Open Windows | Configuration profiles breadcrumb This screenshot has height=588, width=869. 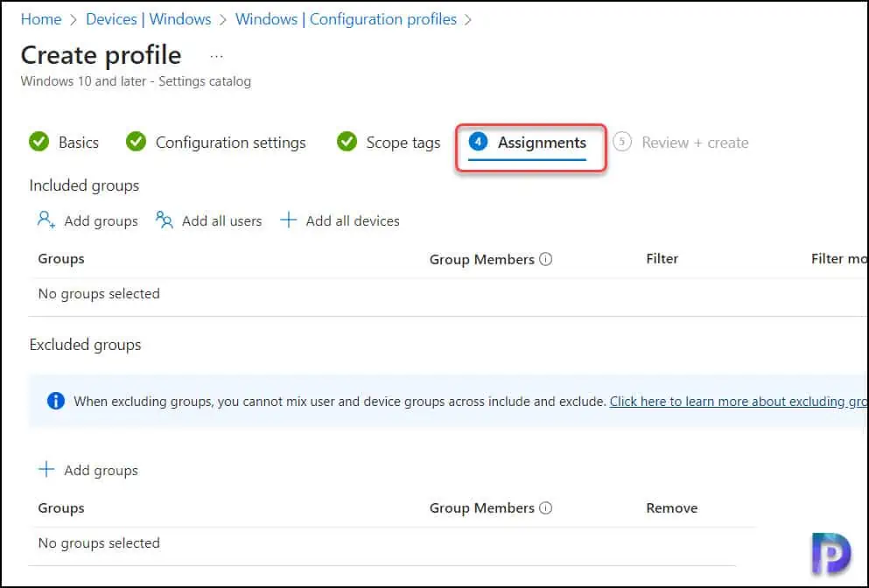coord(346,19)
